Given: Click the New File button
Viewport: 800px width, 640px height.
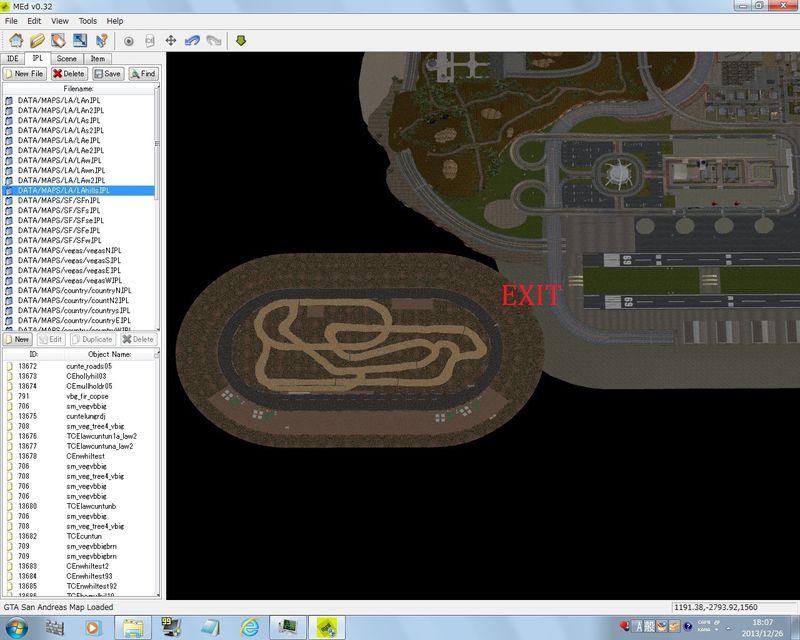Looking at the screenshot, I should pyautogui.click(x=24, y=74).
